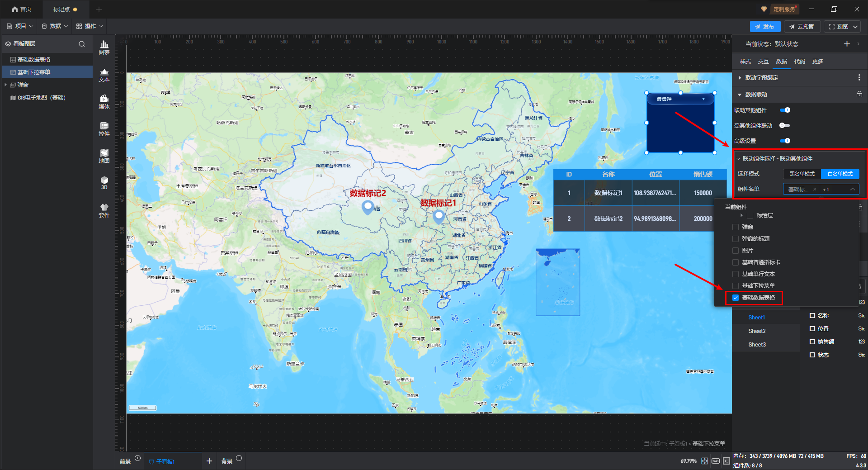
Task: Toggle the 高级设置 switch
Action: [x=785, y=141]
